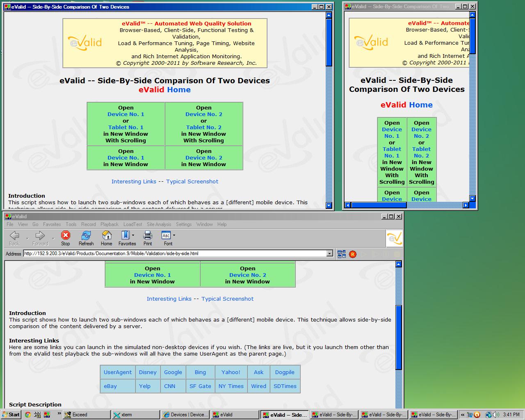Click the Font icon in toolbar
Screen dimensions: 525x420
coord(166,235)
